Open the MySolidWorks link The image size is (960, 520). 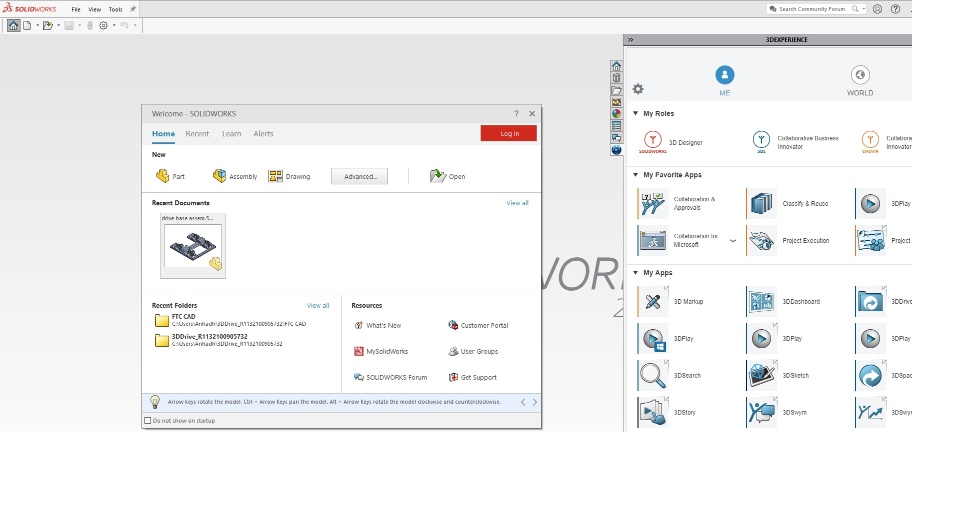(x=381, y=352)
